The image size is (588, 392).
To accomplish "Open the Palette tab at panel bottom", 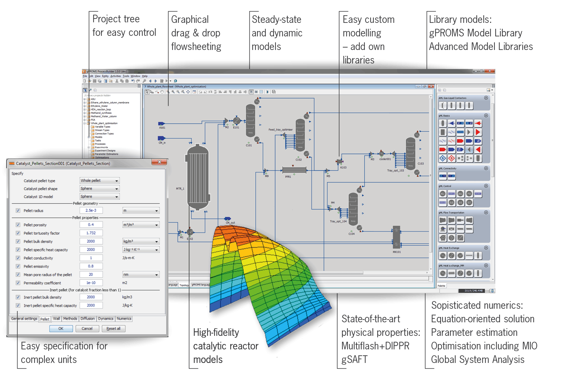I will click(x=442, y=286).
